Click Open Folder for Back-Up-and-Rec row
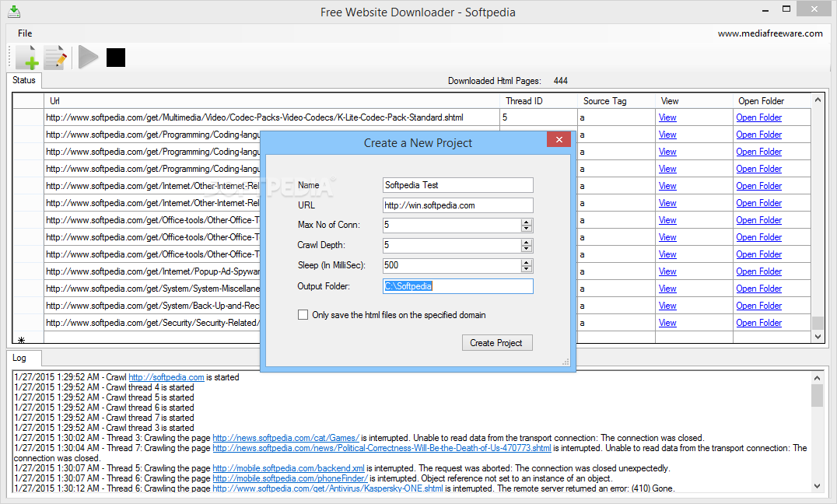 [x=758, y=306]
